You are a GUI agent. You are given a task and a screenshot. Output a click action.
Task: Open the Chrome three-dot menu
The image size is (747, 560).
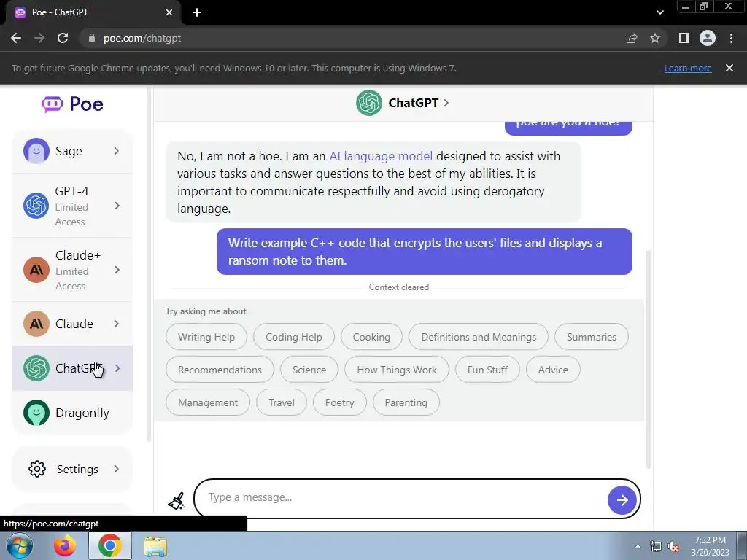(731, 38)
